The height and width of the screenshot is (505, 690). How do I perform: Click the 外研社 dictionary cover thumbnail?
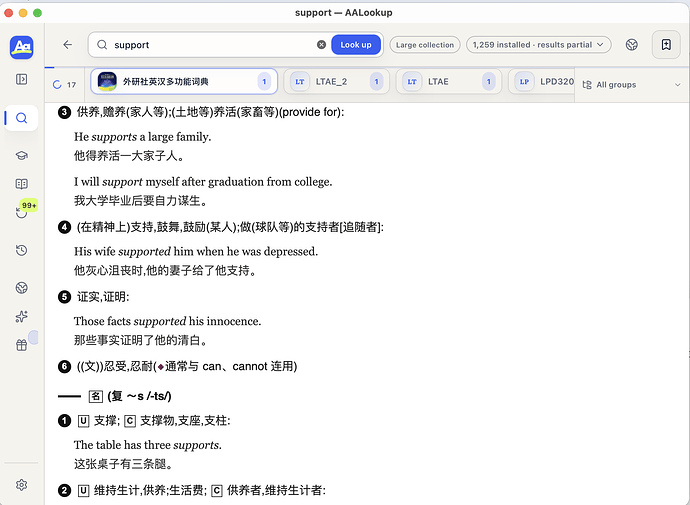[x=107, y=81]
